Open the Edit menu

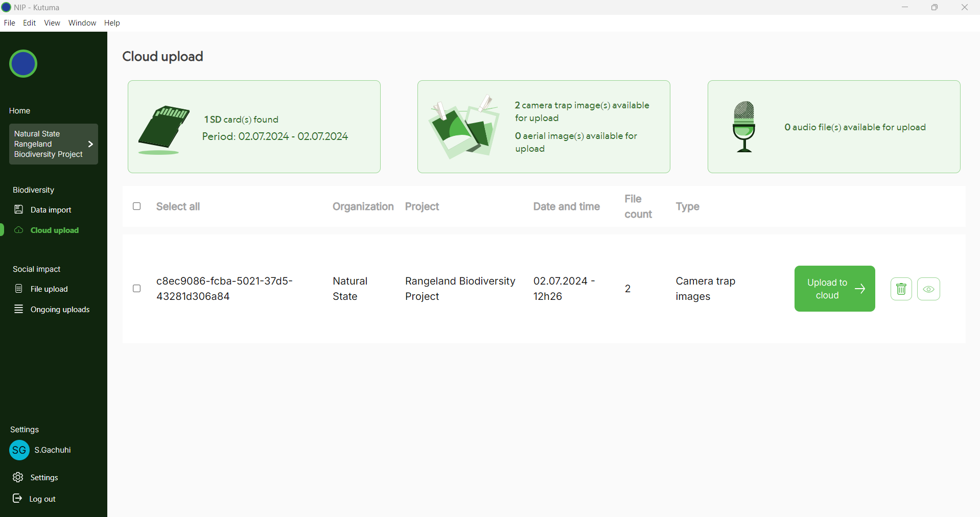tap(30, 23)
